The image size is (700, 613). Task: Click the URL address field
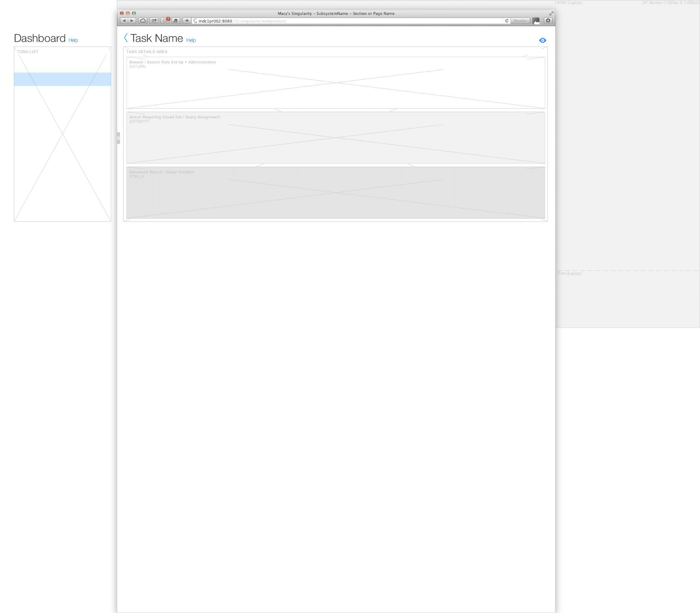click(x=342, y=21)
